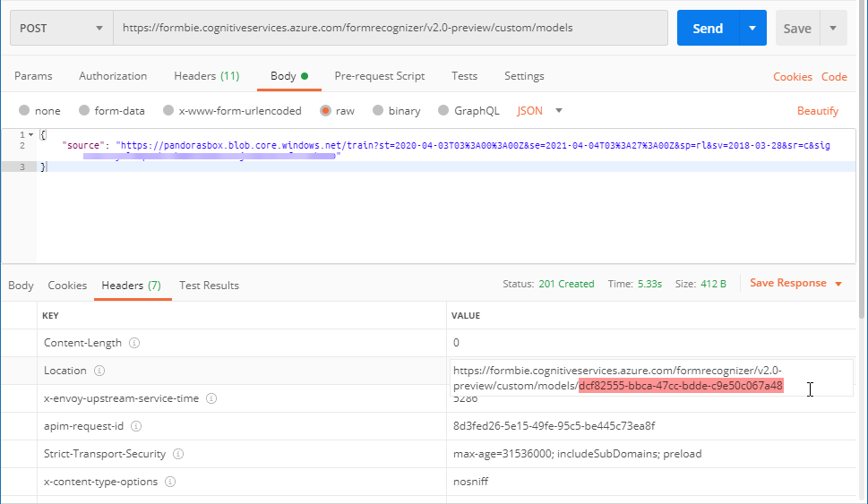Choose the binary body option

[x=378, y=111]
